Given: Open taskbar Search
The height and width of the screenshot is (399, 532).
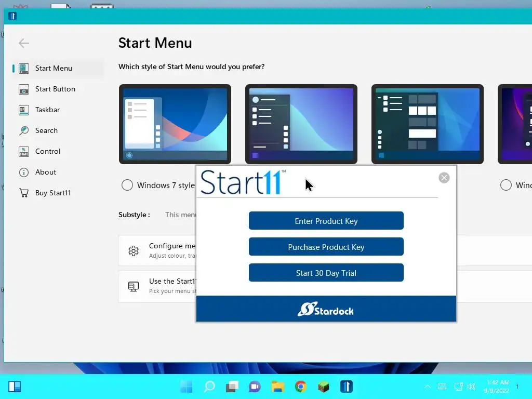Looking at the screenshot, I should pos(209,387).
